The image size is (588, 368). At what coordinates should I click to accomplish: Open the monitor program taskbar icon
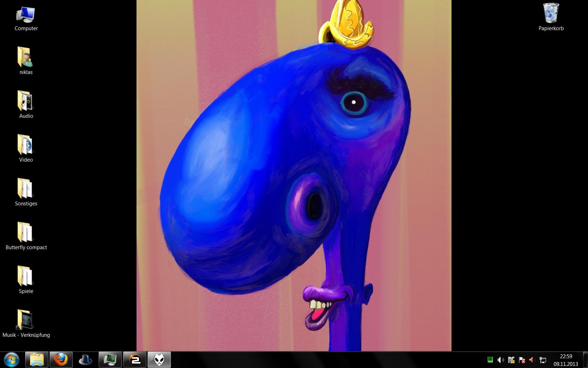(110, 360)
